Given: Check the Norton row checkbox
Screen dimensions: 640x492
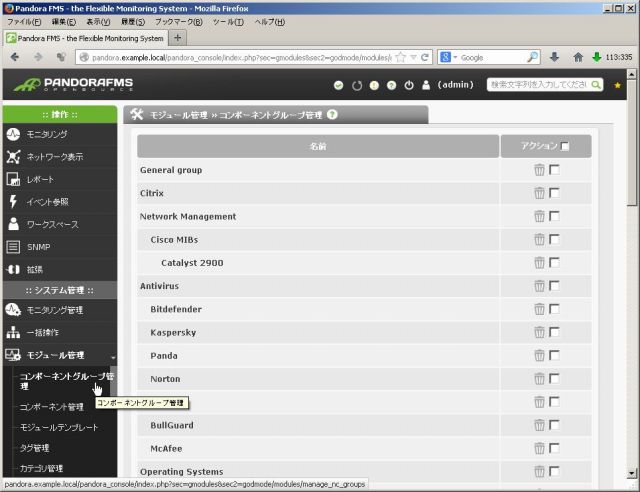Looking at the screenshot, I should point(554,378).
